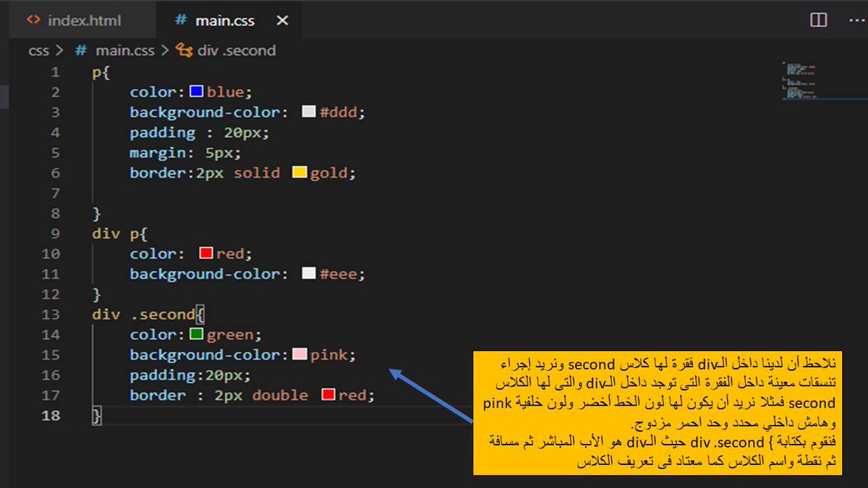Click 'background-color:' on line 15
The width and height of the screenshot is (868, 488).
click(210, 355)
